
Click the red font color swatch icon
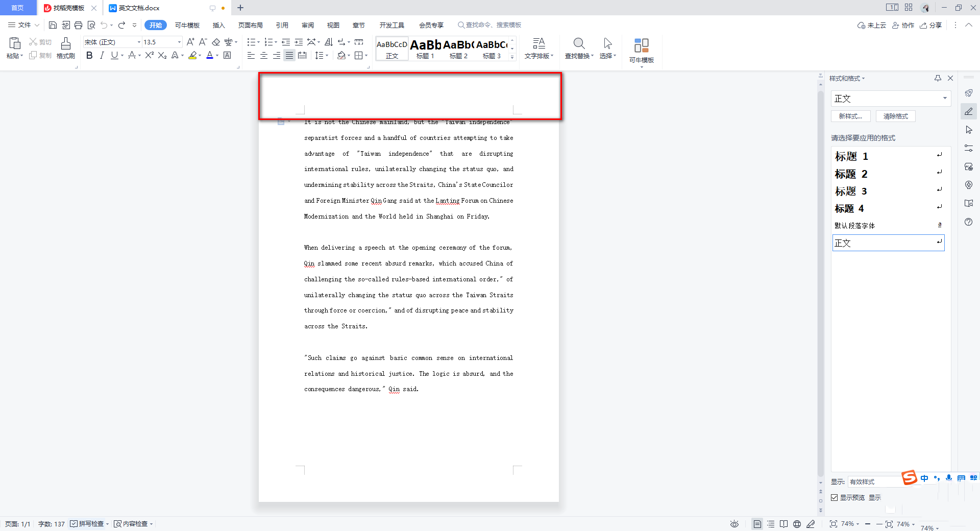[x=209, y=55]
